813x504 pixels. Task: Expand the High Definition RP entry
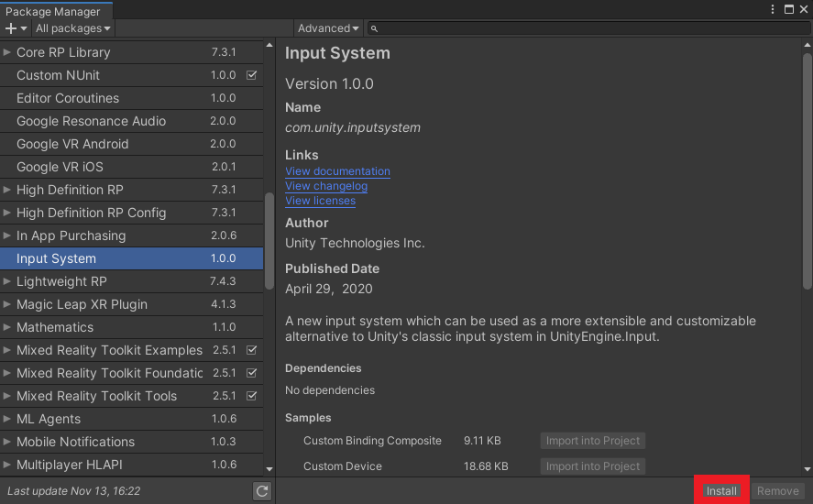tap(7, 190)
